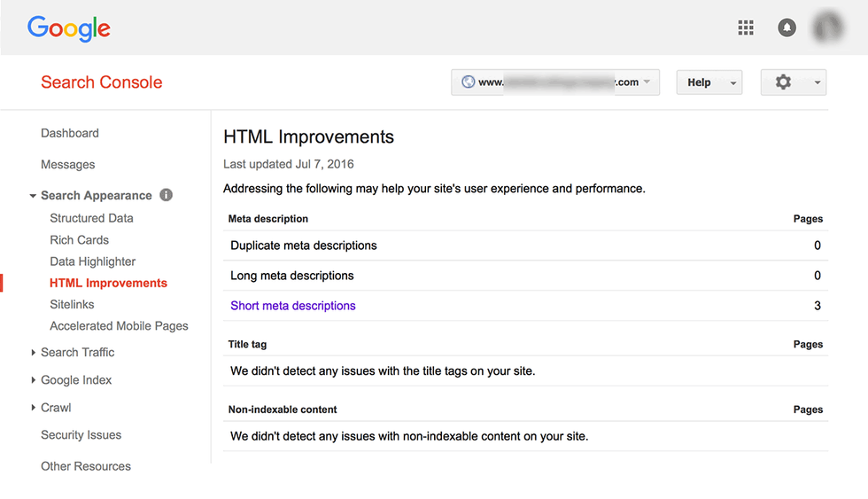Open Short meta descriptions link
Image resolution: width=868 pixels, height=499 pixels.
point(293,306)
